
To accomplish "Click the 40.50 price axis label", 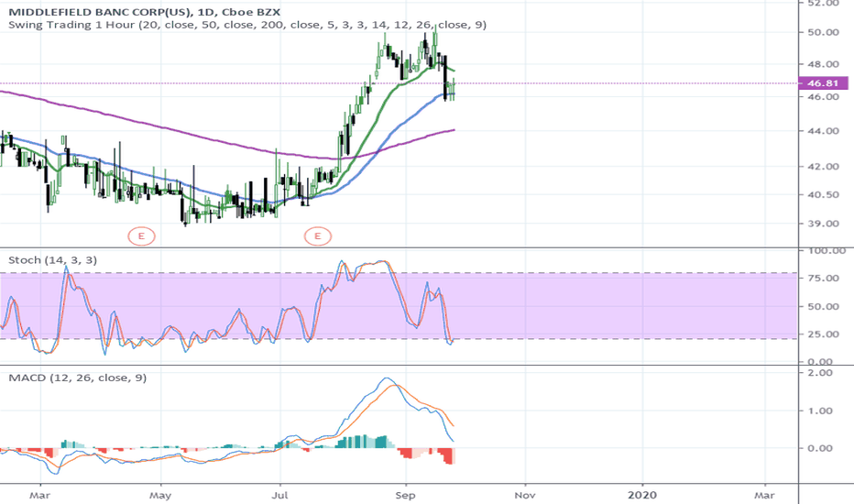I will click(824, 194).
